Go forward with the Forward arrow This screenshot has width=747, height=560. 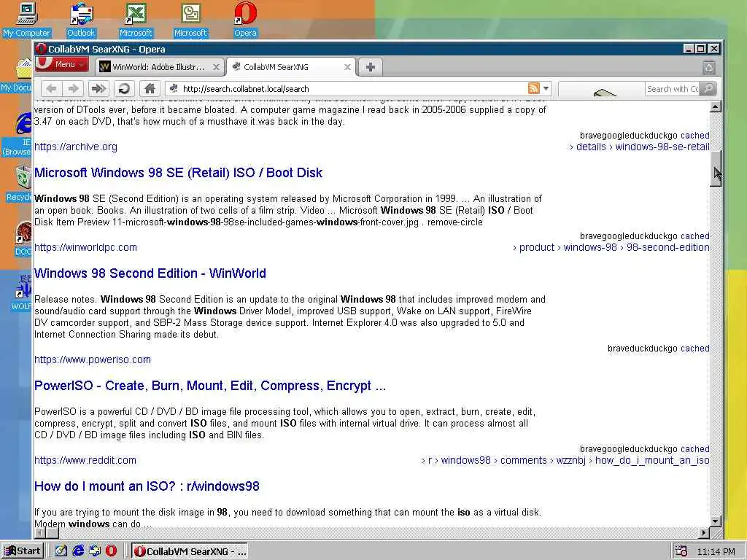[74, 88]
